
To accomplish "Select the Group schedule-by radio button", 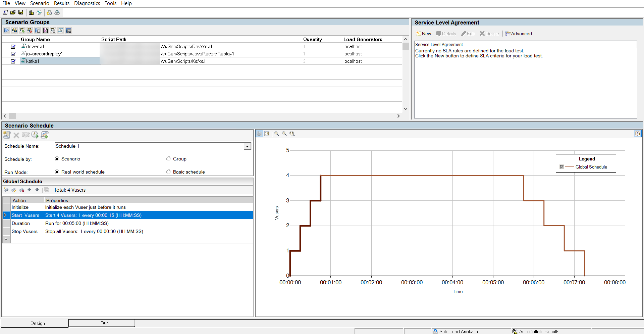I will pos(168,159).
